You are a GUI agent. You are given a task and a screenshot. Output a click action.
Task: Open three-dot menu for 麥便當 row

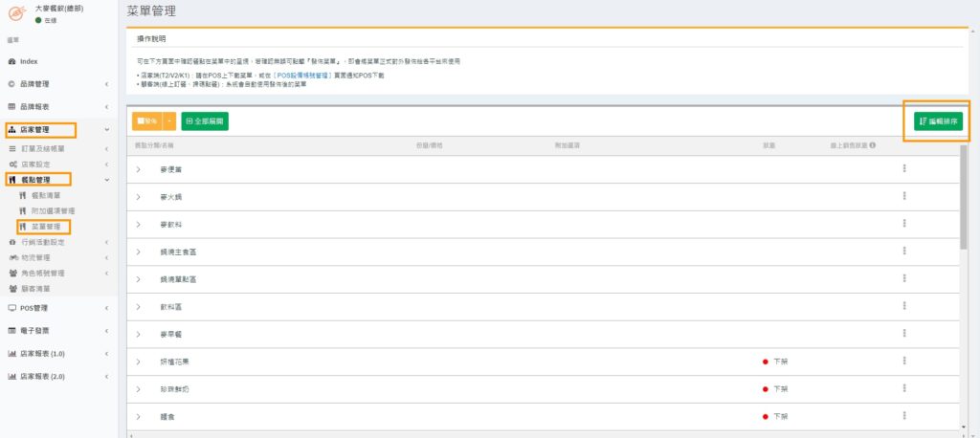[903, 169]
